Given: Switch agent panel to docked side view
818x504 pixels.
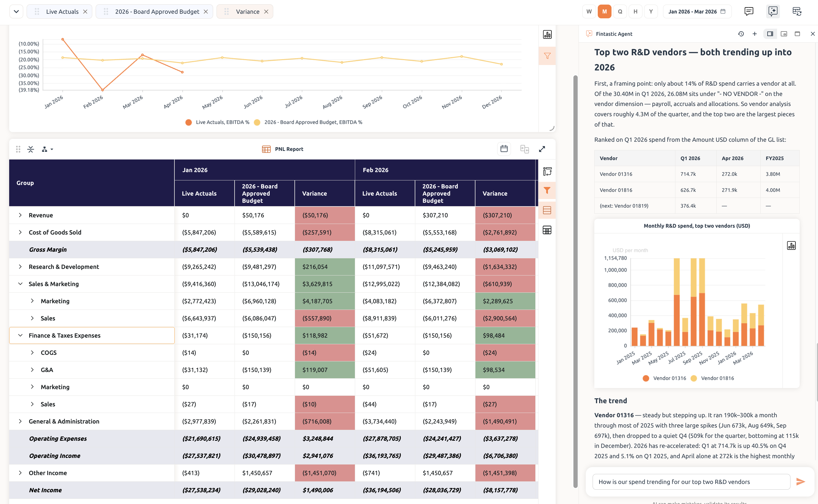Looking at the screenshot, I should click(x=770, y=34).
